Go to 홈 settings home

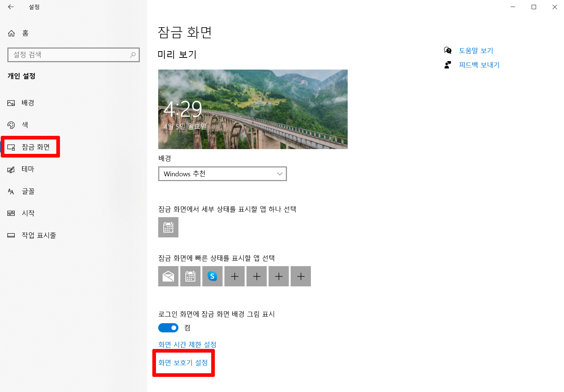pos(25,33)
